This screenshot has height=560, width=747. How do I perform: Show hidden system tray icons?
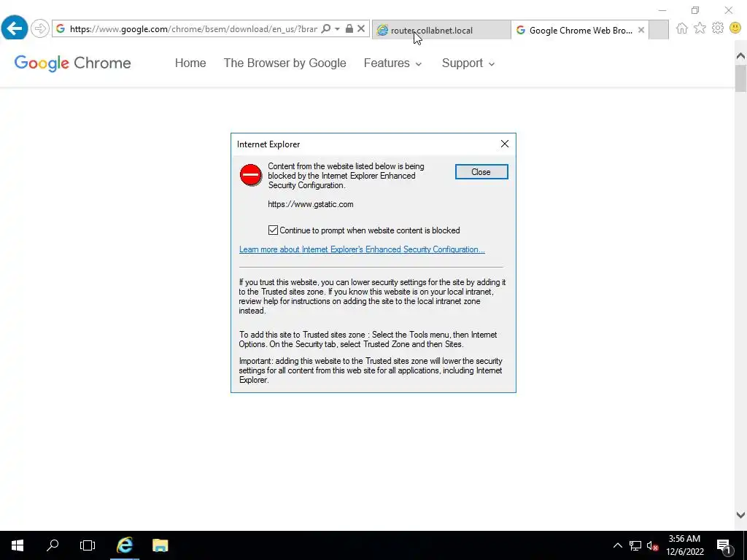tap(617, 545)
